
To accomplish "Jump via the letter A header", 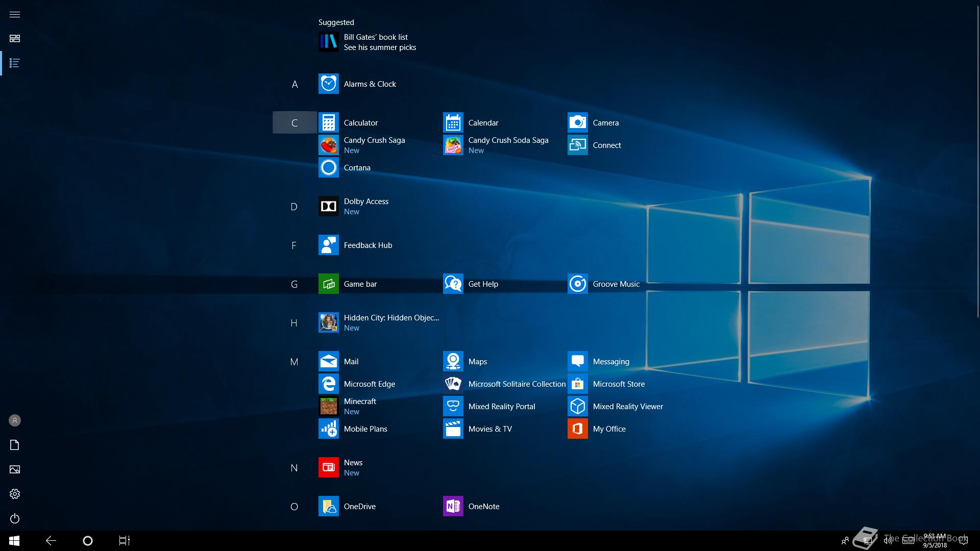I will point(295,84).
